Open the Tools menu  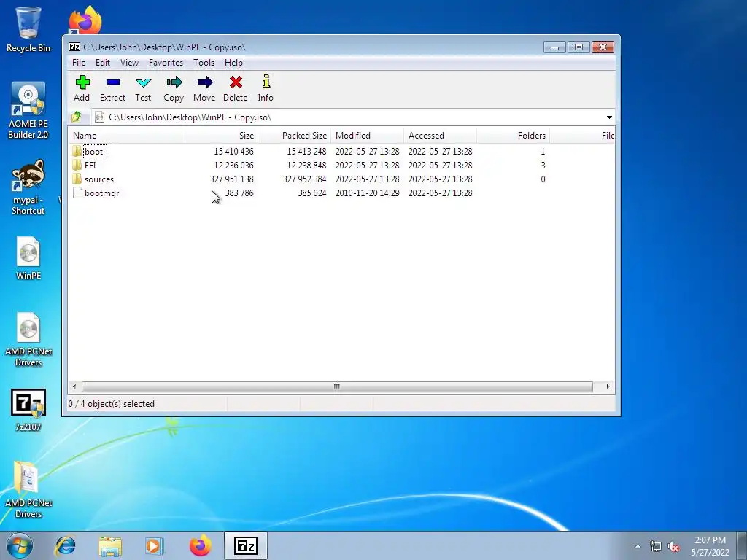pyautogui.click(x=204, y=63)
